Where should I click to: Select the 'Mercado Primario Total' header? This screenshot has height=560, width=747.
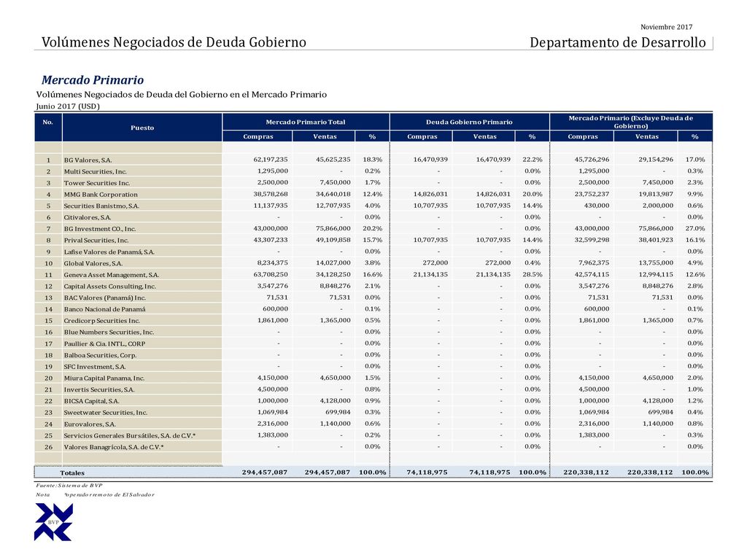(x=306, y=122)
